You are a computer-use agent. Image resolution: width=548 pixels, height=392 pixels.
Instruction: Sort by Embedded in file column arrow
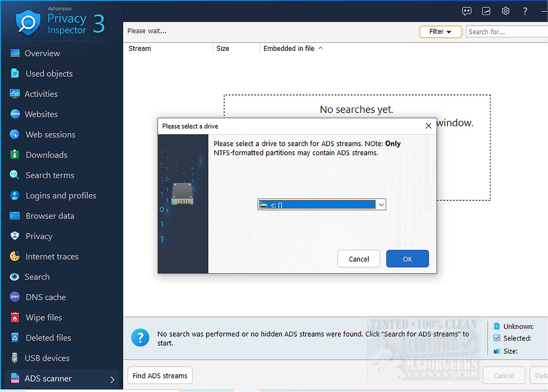point(320,48)
